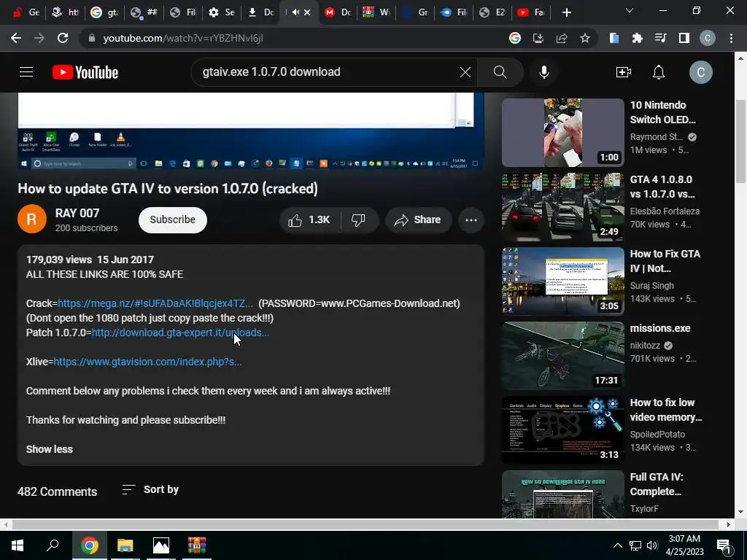747x560 pixels.
Task: Open the Create video camera icon
Action: [623, 72]
